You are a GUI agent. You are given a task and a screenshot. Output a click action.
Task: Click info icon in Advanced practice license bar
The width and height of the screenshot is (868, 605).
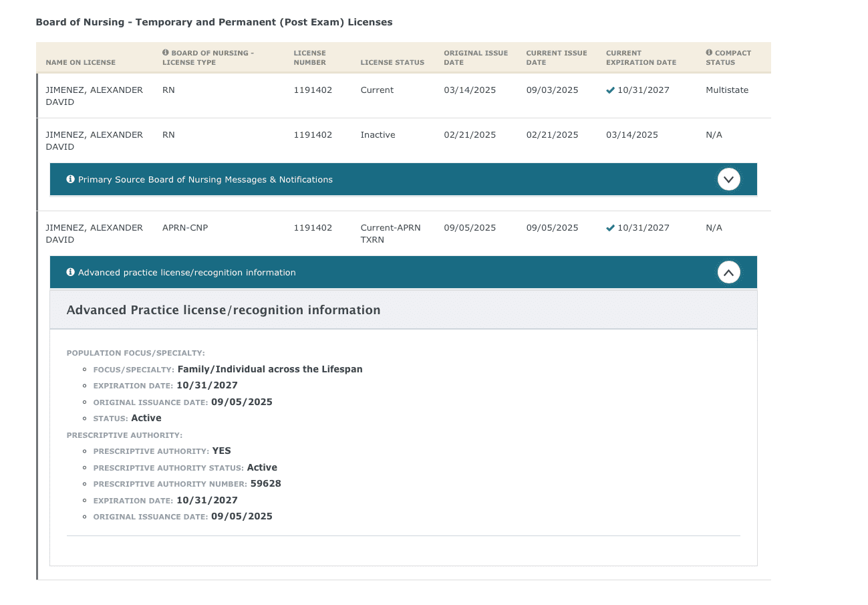[x=70, y=272]
